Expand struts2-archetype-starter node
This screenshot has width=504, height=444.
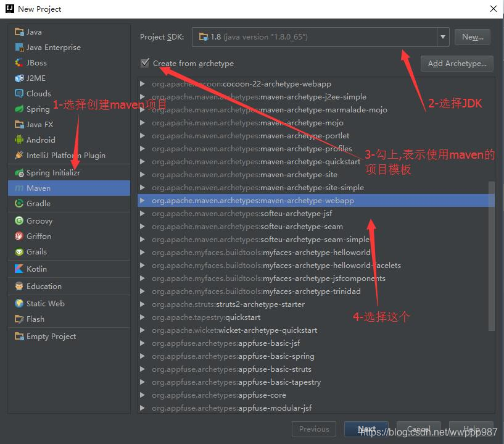pyautogui.click(x=142, y=304)
